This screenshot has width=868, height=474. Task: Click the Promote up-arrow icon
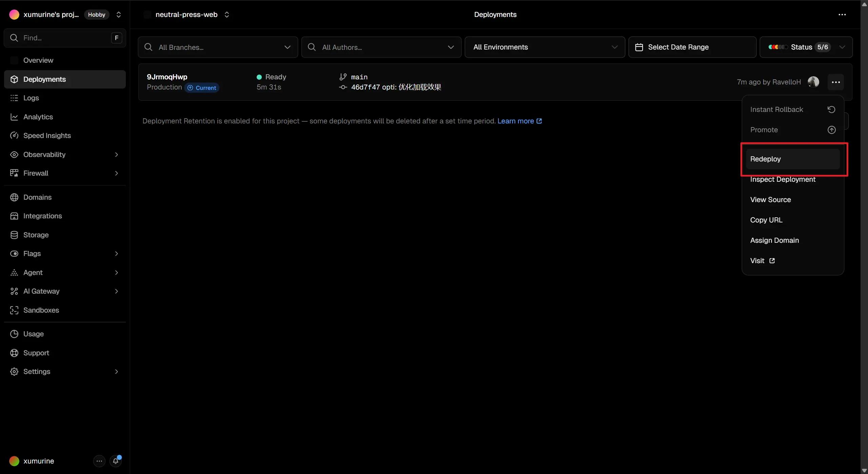click(x=831, y=130)
